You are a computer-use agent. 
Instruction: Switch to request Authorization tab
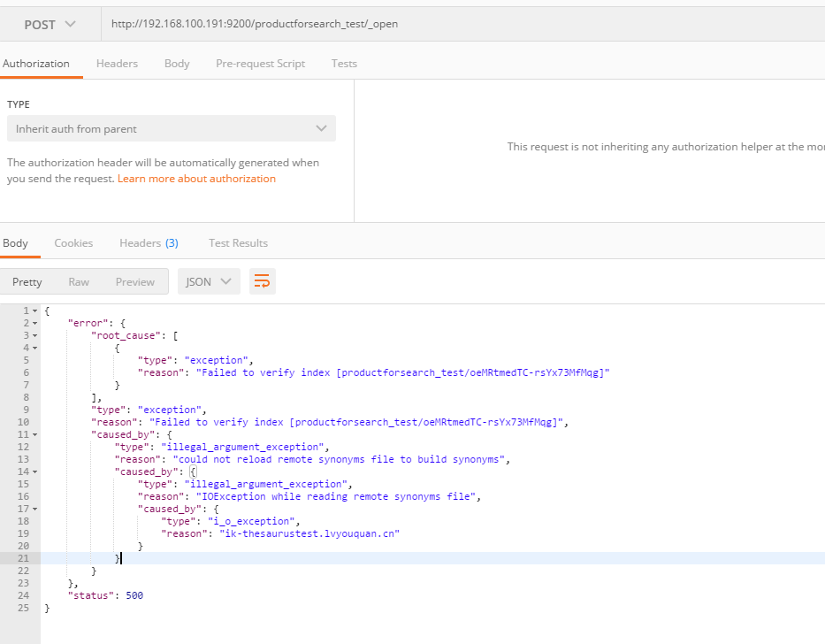(35, 64)
